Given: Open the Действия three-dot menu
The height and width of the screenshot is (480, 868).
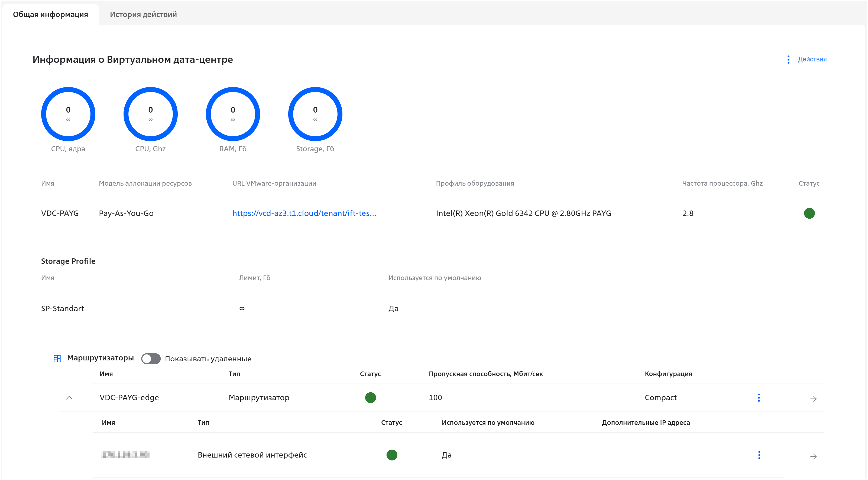Looking at the screenshot, I should [x=788, y=60].
